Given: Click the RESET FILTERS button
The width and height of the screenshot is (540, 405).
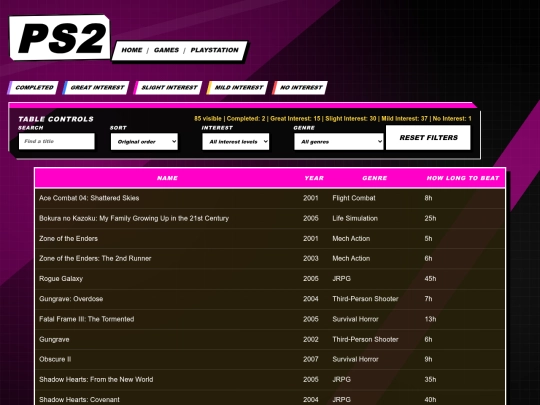Looking at the screenshot, I should [428, 137].
